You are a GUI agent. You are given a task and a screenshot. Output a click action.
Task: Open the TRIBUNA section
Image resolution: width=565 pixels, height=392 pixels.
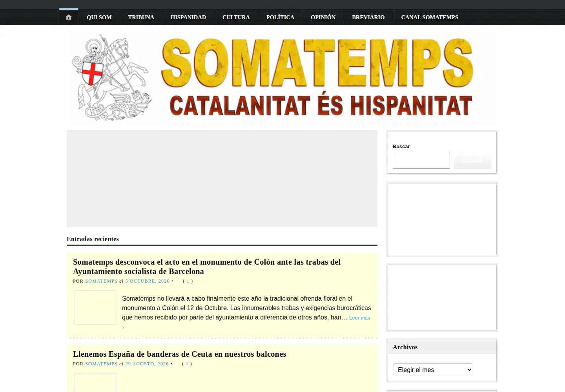coord(141,17)
